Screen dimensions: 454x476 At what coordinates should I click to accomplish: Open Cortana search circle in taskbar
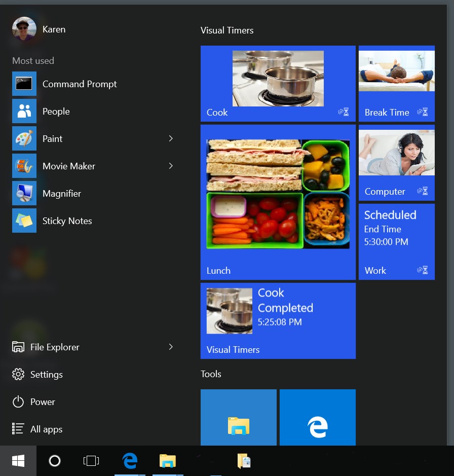[55, 461]
